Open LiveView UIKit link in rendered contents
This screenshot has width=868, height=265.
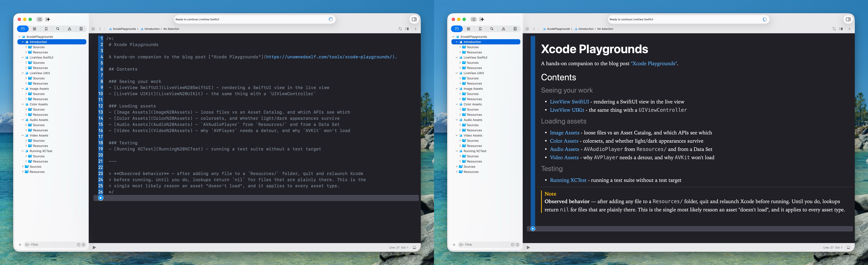tap(567, 110)
